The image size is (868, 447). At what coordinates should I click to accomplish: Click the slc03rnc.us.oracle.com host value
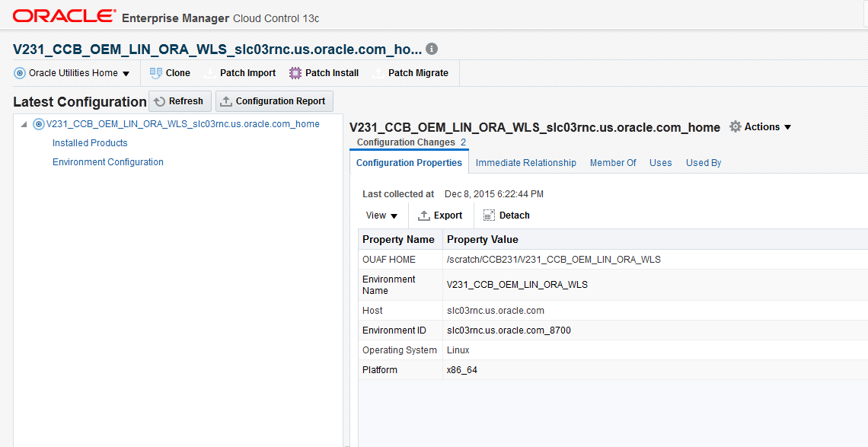click(x=496, y=310)
